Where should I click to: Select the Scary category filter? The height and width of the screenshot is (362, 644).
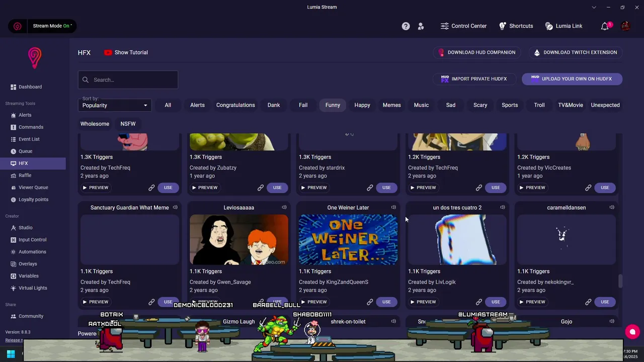coord(480,105)
